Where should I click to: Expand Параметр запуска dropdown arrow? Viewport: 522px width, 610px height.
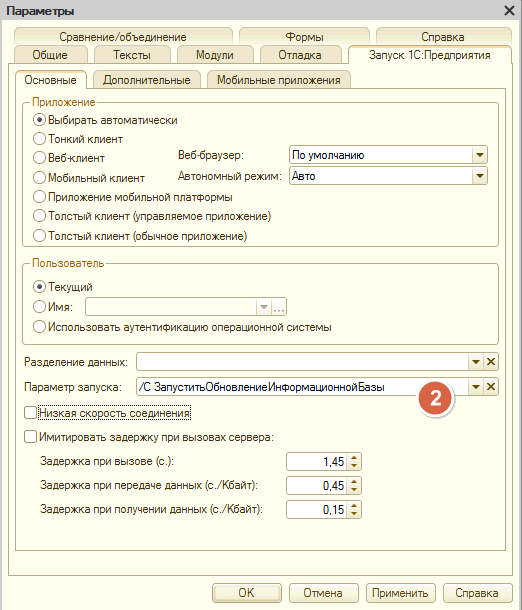click(x=476, y=387)
